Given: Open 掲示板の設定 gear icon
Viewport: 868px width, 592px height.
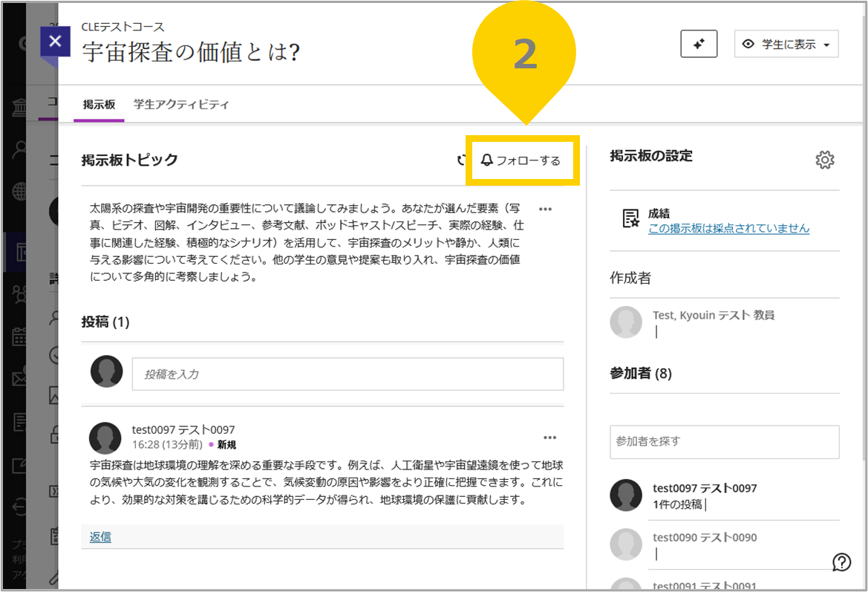Looking at the screenshot, I should pyautogui.click(x=825, y=160).
